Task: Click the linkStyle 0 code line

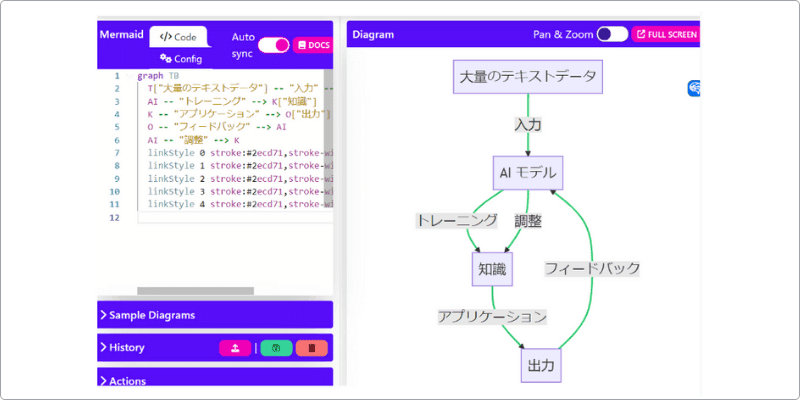Action: click(x=240, y=153)
